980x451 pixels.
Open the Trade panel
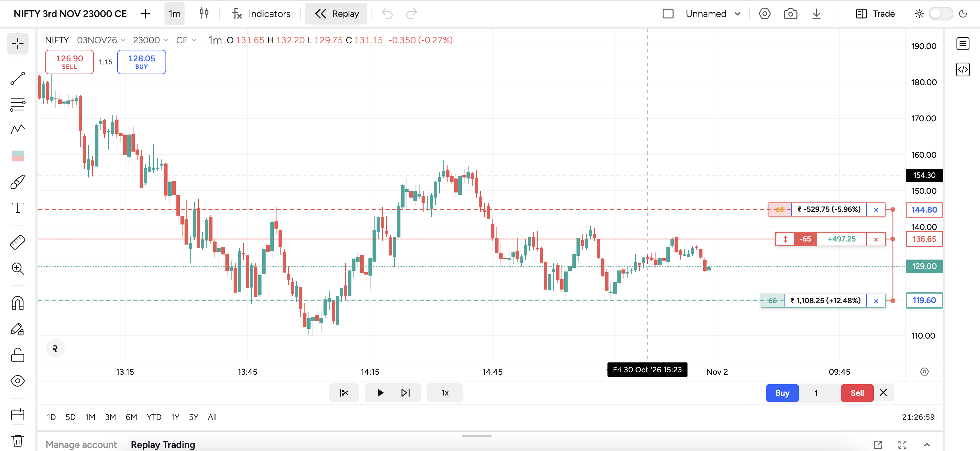pos(875,14)
